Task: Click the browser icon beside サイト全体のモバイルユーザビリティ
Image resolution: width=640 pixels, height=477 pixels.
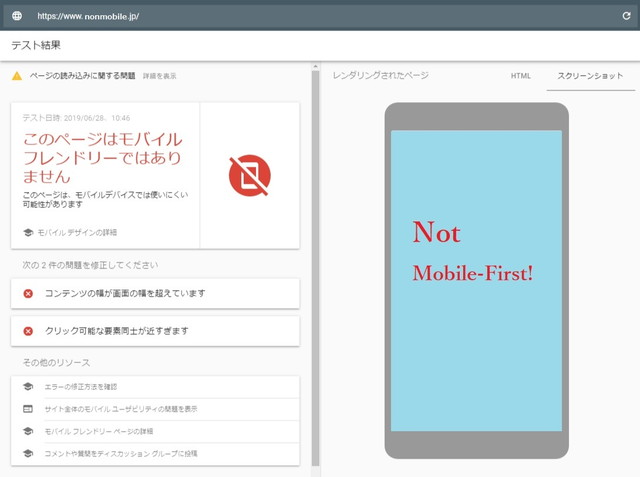Action: [x=28, y=408]
